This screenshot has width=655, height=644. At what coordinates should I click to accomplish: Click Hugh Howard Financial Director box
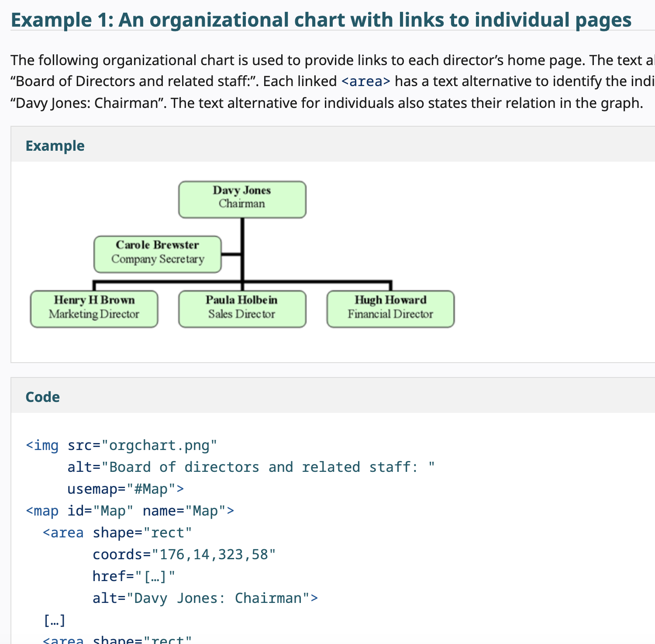[x=390, y=309]
